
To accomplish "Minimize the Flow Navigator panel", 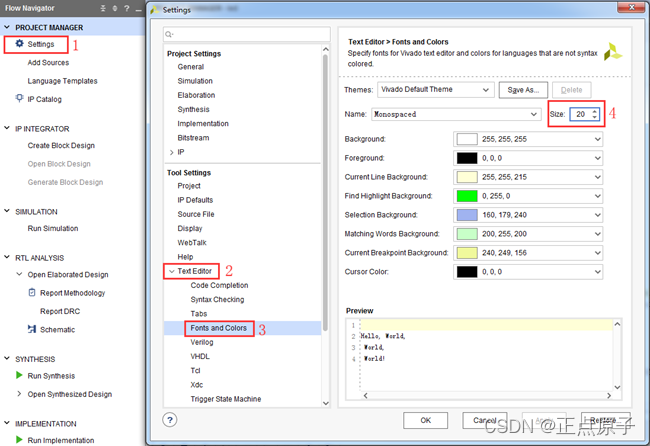I will coord(138,9).
